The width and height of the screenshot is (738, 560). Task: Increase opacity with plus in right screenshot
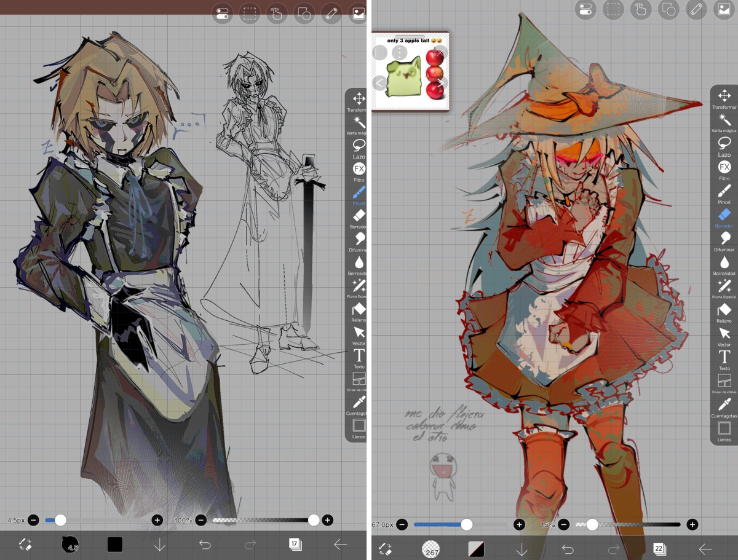click(692, 524)
